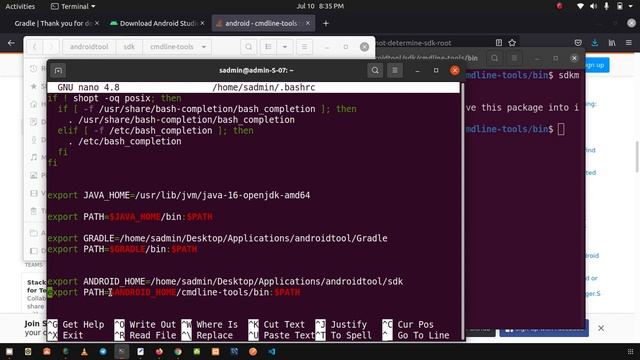Click search icon in the back terminal window
The height and width of the screenshot is (360, 640).
pyautogui.click(x=494, y=58)
